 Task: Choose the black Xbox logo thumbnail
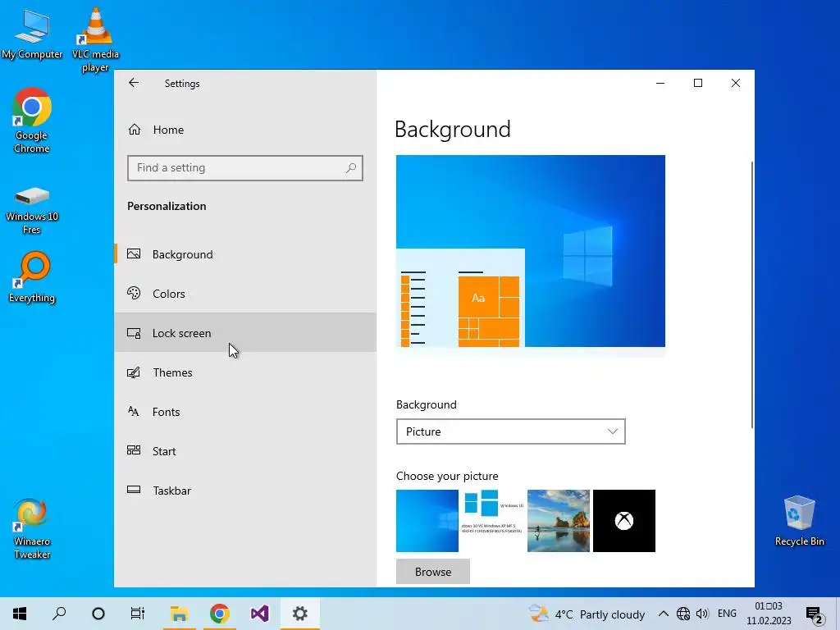(624, 521)
